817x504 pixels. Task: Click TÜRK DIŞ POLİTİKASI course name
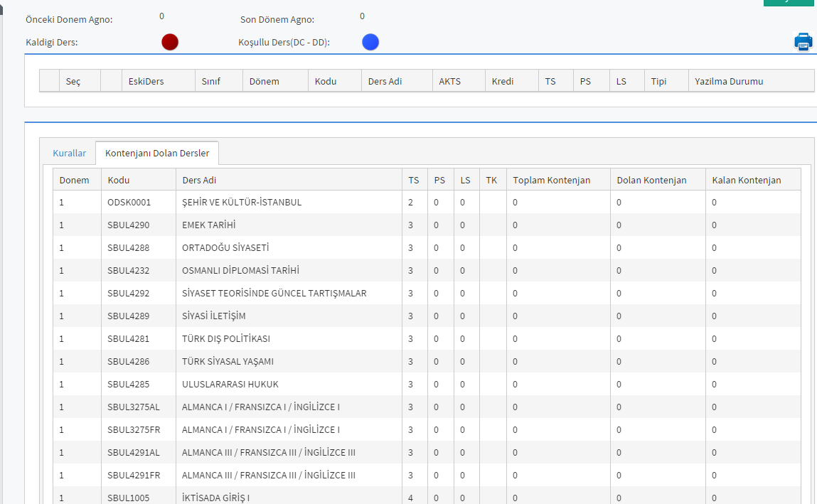point(226,338)
